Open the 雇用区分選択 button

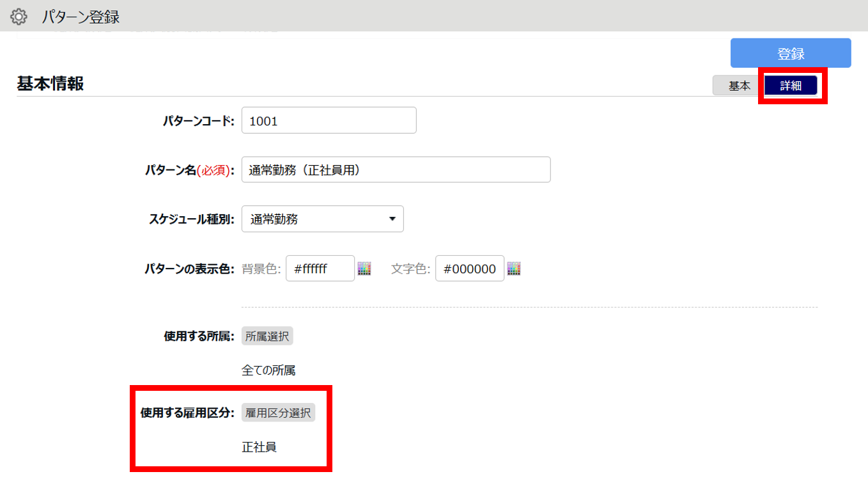278,413
